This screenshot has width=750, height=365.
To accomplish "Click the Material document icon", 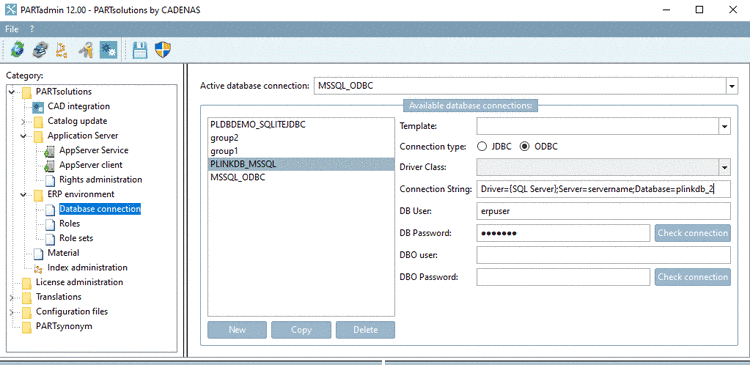I will pos(38,253).
